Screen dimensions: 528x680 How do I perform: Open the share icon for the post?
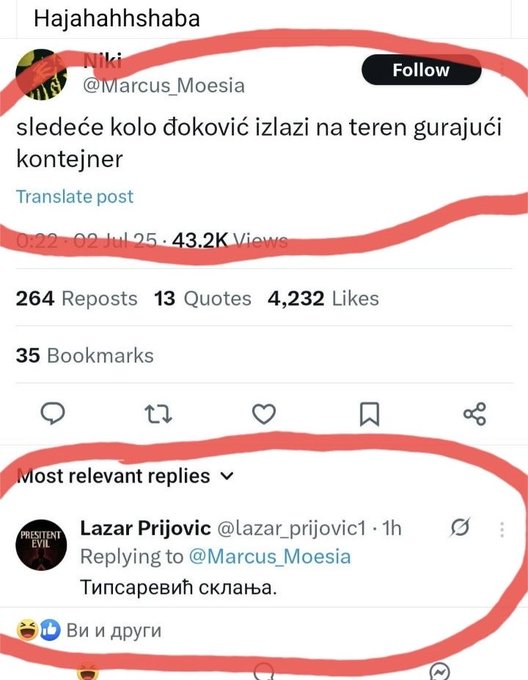[x=475, y=414]
